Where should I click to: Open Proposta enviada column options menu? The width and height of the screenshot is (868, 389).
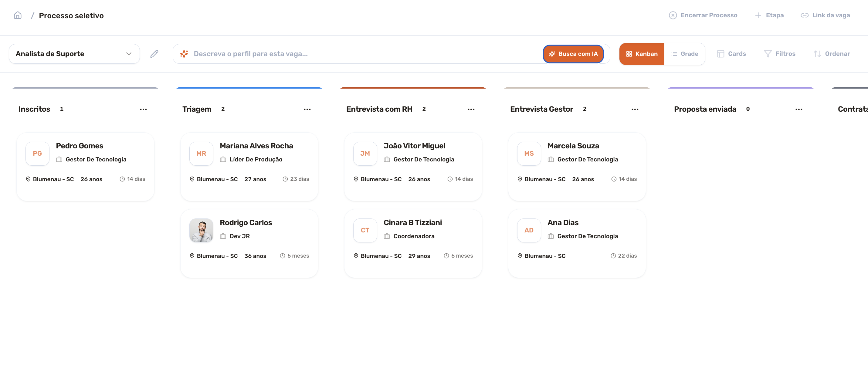click(x=798, y=109)
